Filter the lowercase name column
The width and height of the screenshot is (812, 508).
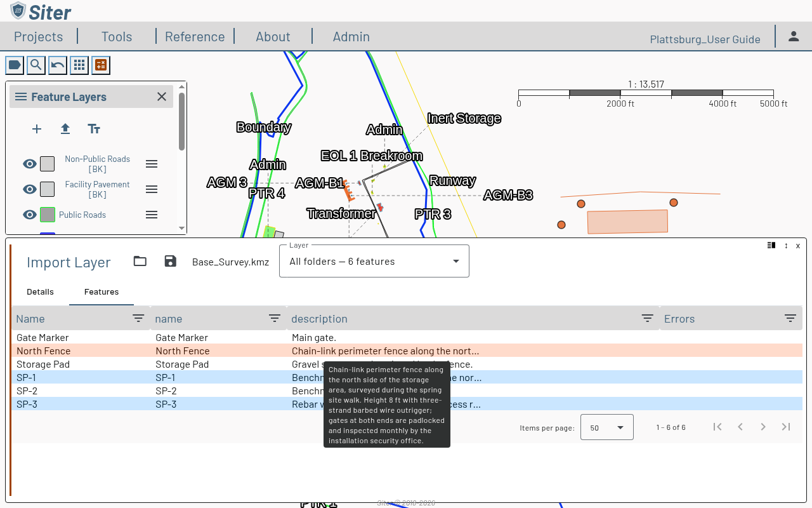pos(275,318)
